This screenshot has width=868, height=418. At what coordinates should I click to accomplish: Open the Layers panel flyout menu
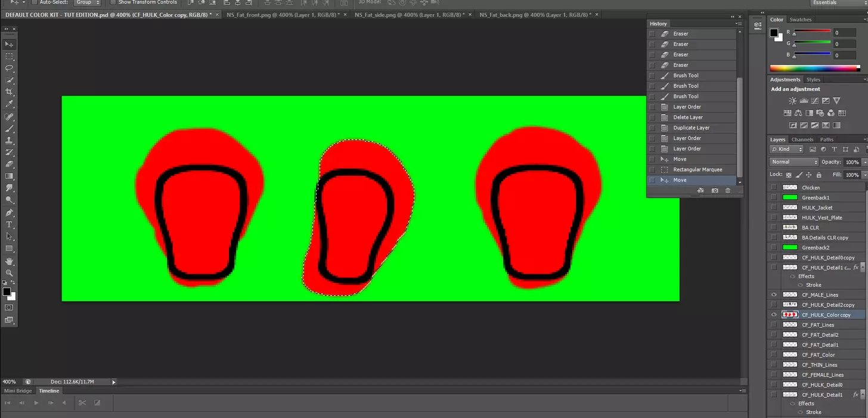point(865,140)
